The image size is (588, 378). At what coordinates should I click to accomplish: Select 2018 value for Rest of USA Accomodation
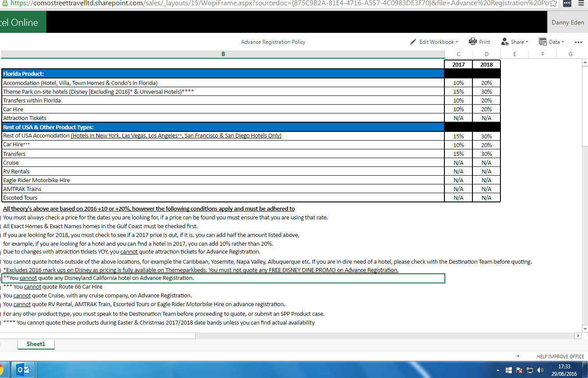tap(486, 136)
